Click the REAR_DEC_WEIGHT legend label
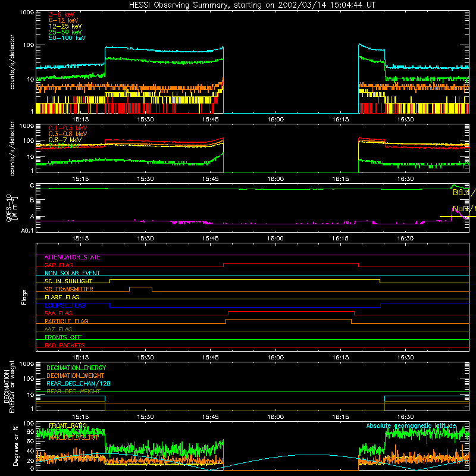The width and height of the screenshot is (476, 476). (73, 391)
